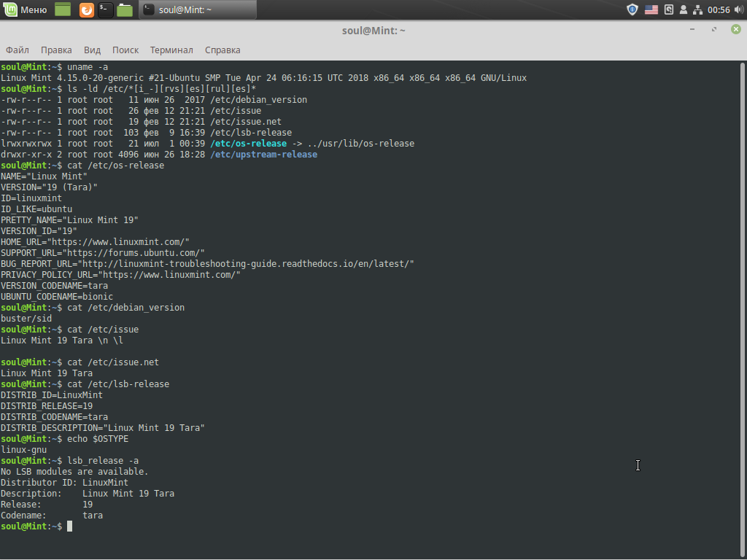The width and height of the screenshot is (747, 560).
Task: Click the US flag keyboard layout indicator
Action: point(651,9)
